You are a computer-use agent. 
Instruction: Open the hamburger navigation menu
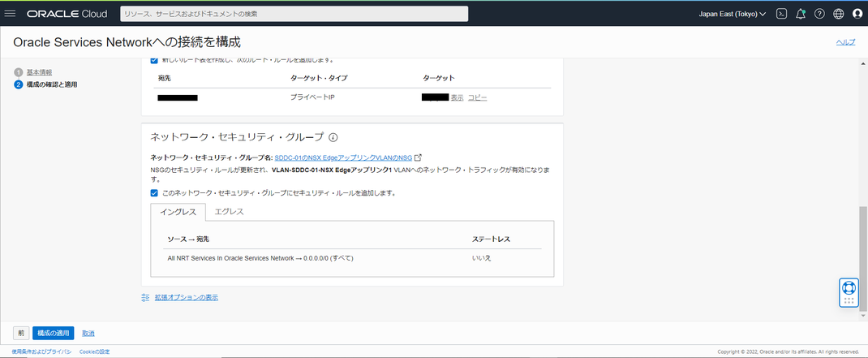(10, 14)
